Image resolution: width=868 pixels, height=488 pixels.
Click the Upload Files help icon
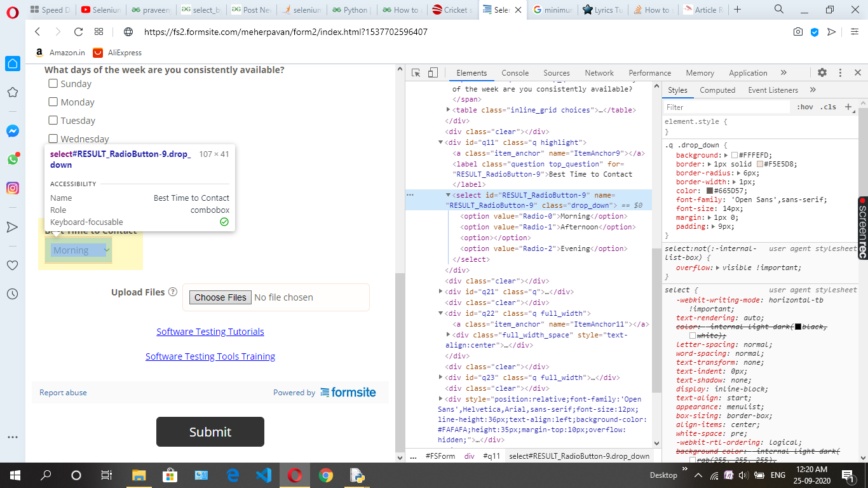(172, 292)
